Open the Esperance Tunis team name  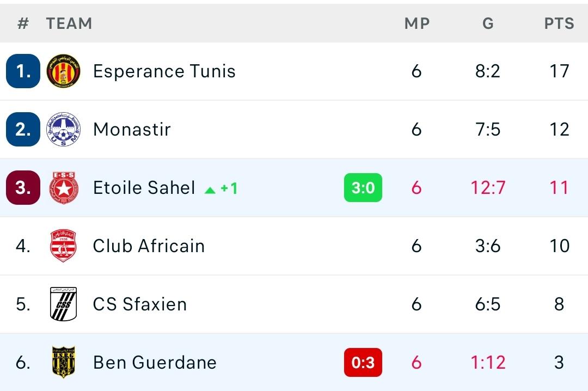164,71
